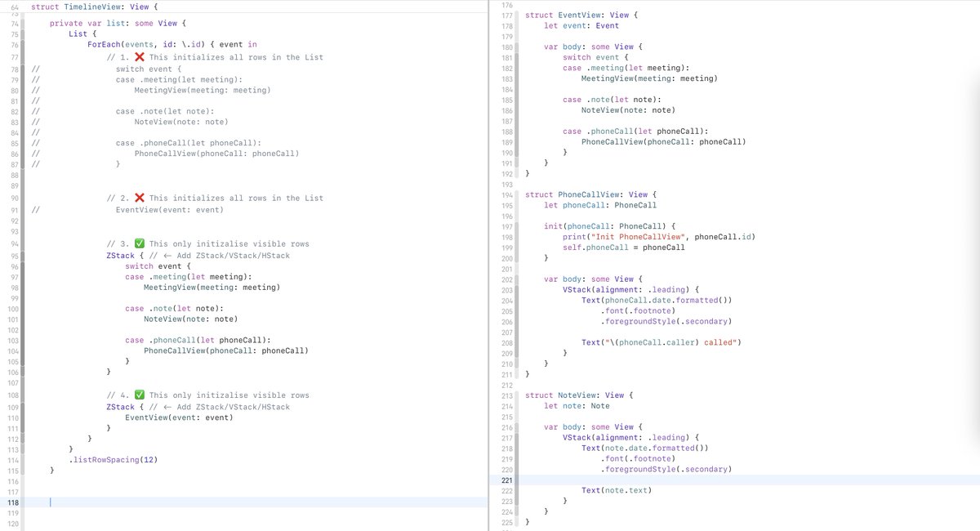This screenshot has height=531, width=980.
Task: Click the comment starting with '// 2.'
Action: click(215, 198)
